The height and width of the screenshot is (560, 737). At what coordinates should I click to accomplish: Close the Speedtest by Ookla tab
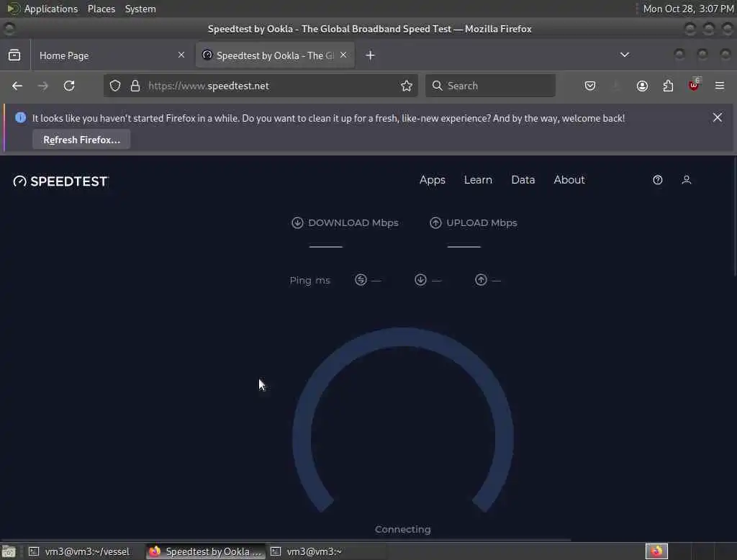pos(343,55)
